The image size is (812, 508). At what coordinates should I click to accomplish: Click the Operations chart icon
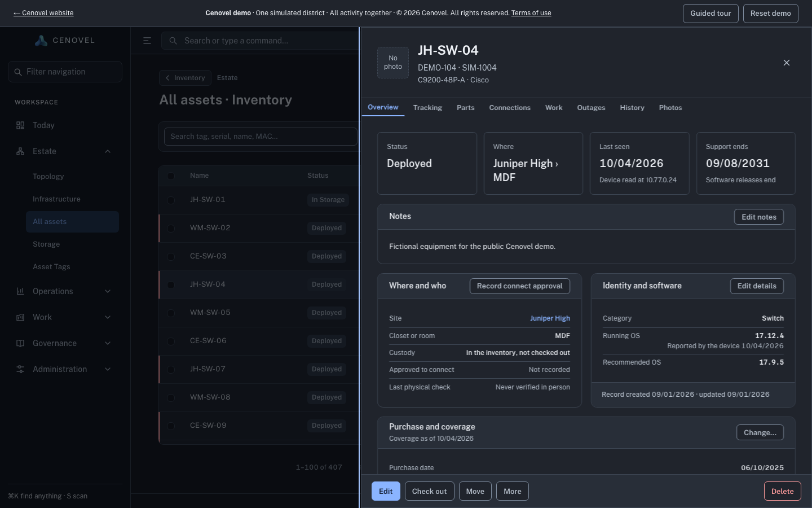(20, 291)
